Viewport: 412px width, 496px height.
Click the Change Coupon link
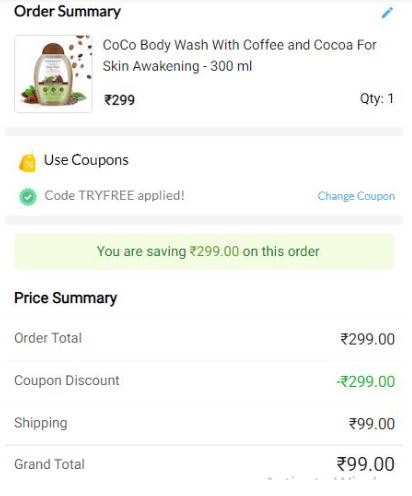[356, 196]
